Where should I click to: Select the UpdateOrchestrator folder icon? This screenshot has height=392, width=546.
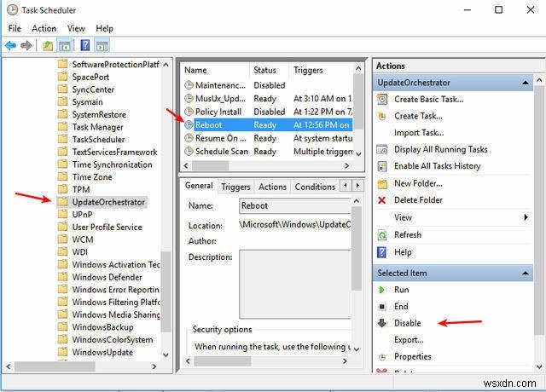[62, 202]
